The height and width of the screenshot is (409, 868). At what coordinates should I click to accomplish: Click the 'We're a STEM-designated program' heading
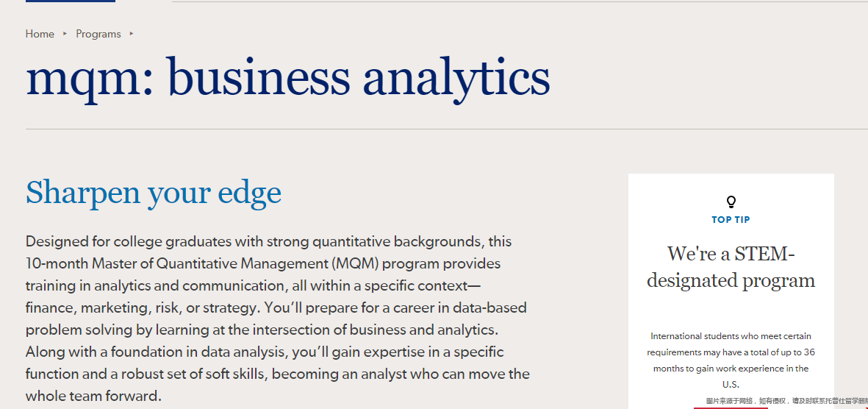(731, 267)
